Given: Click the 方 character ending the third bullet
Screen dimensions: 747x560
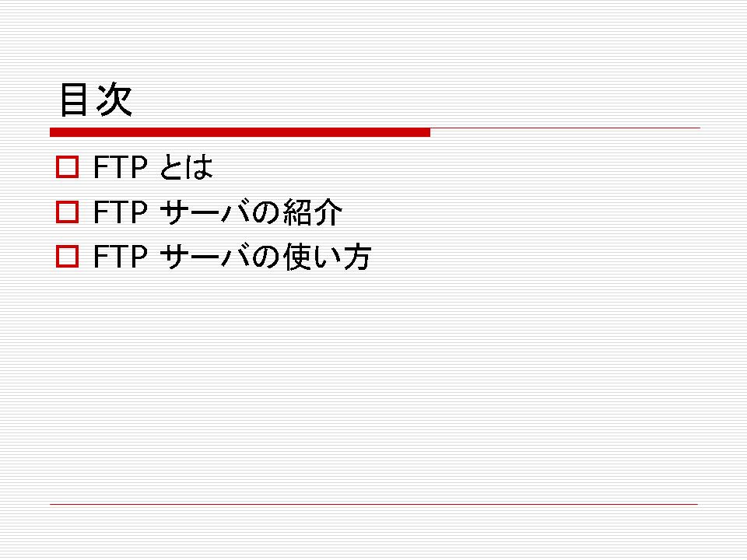Looking at the screenshot, I should point(357,257).
